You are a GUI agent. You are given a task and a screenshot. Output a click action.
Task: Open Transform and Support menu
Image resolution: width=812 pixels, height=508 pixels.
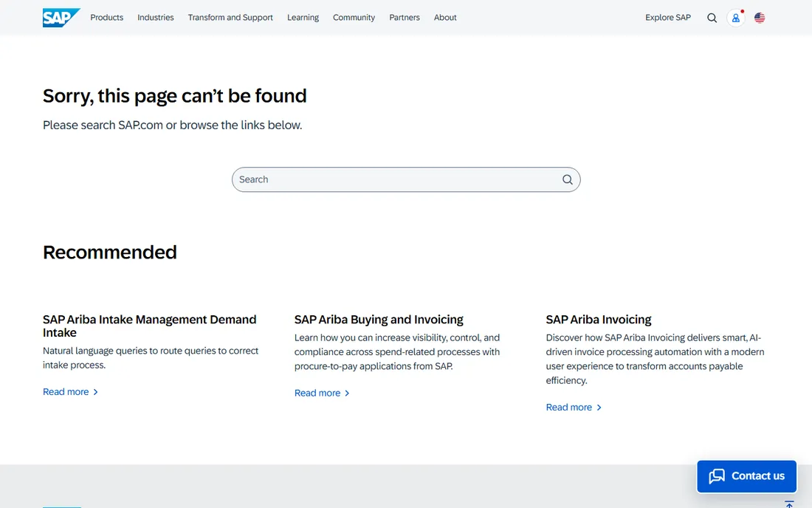pyautogui.click(x=230, y=18)
